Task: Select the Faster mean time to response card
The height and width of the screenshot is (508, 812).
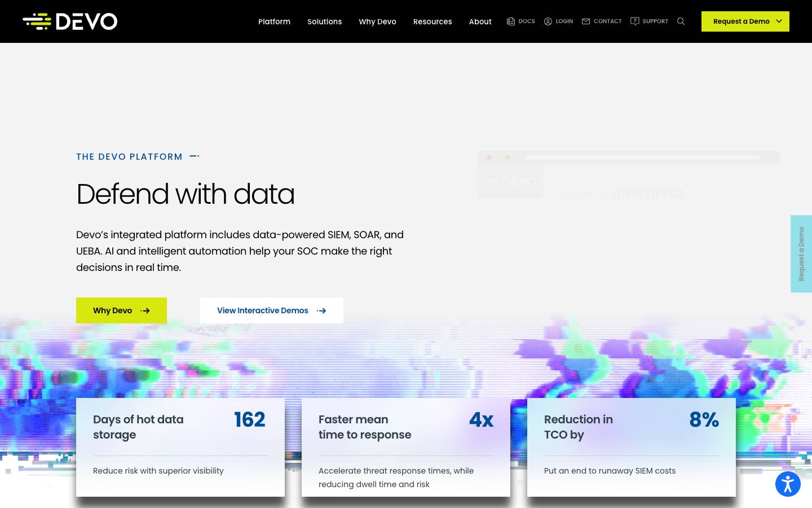Action: pyautogui.click(x=406, y=447)
